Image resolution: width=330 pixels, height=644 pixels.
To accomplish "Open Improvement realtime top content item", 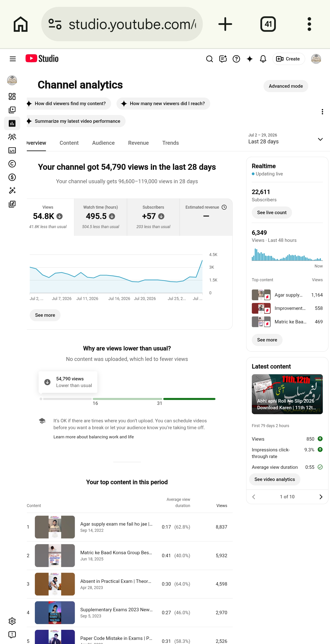I will 287,308.
